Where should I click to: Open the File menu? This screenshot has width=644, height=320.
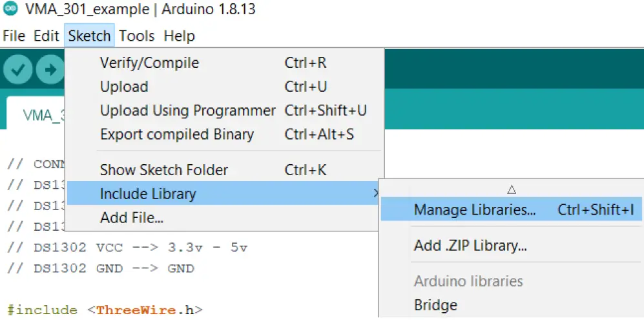[x=14, y=36]
